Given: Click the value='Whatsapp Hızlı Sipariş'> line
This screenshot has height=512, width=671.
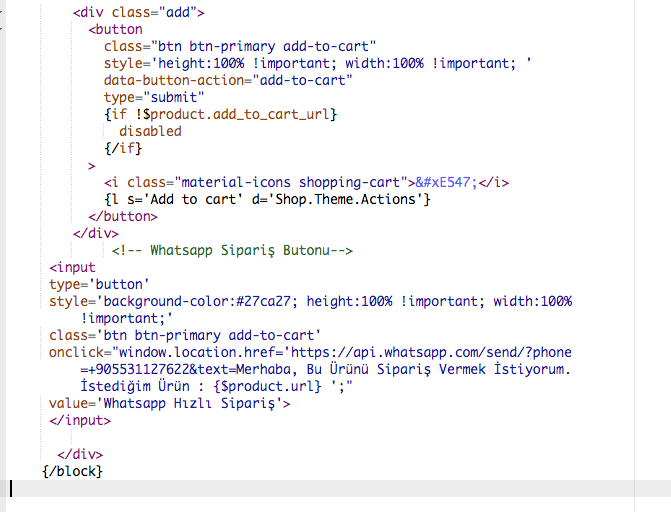Looking at the screenshot, I should [169, 404].
